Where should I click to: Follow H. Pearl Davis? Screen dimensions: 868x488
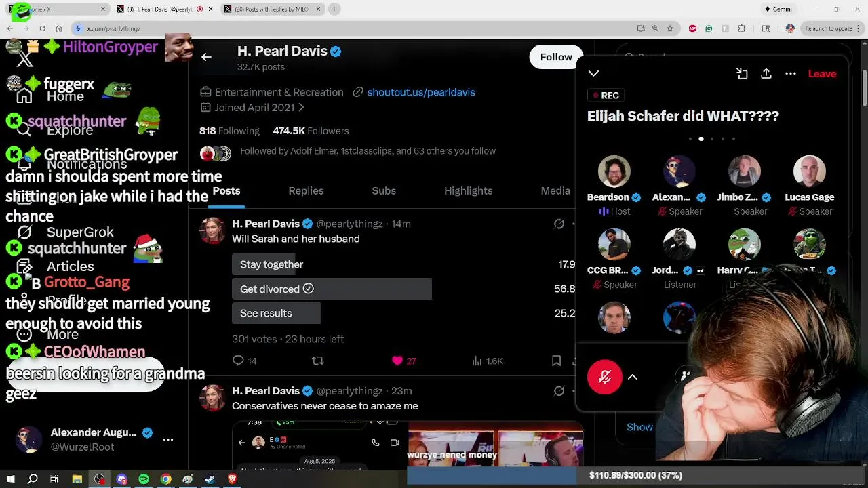point(556,57)
